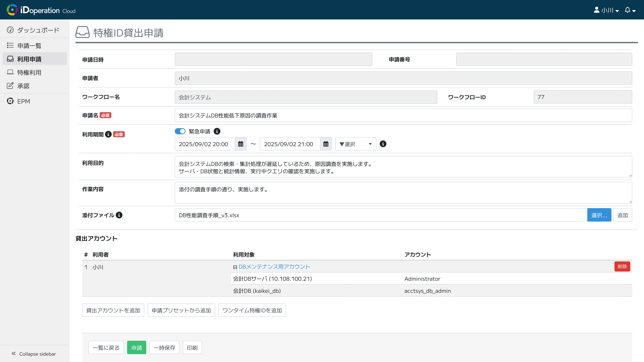Click the DBメンテナンス用アカウント link
Viewport: 644px width, 362px height.
click(x=274, y=267)
